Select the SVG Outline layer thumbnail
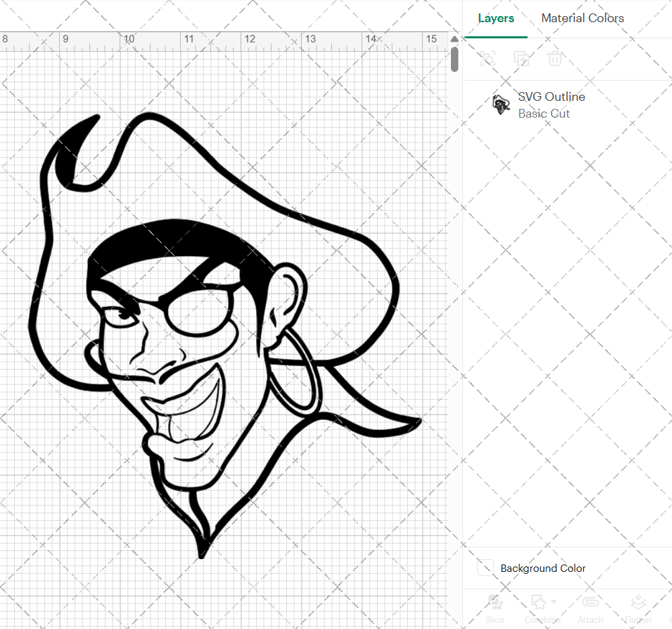The image size is (672, 629). 501,105
